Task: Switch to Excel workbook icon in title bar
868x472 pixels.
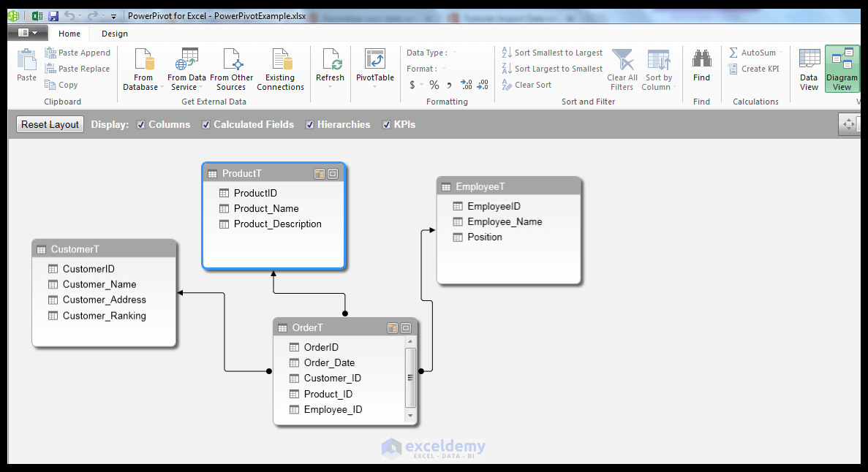Action: (x=37, y=16)
